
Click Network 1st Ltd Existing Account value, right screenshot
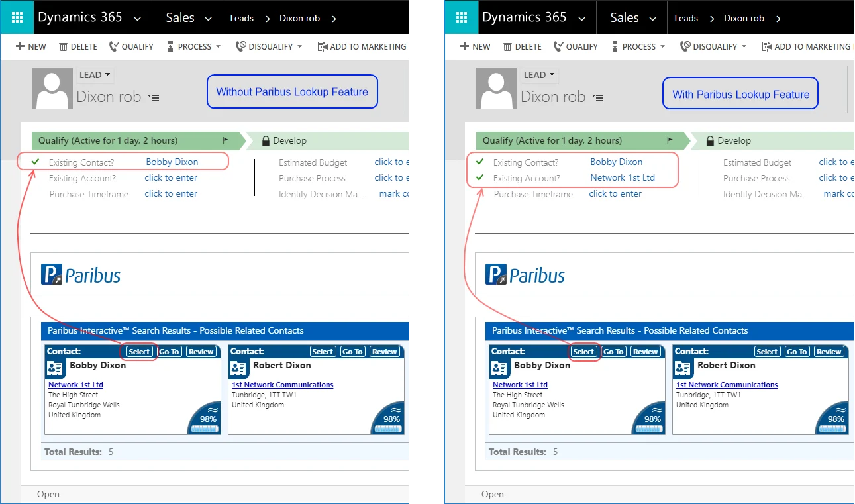[x=623, y=177]
